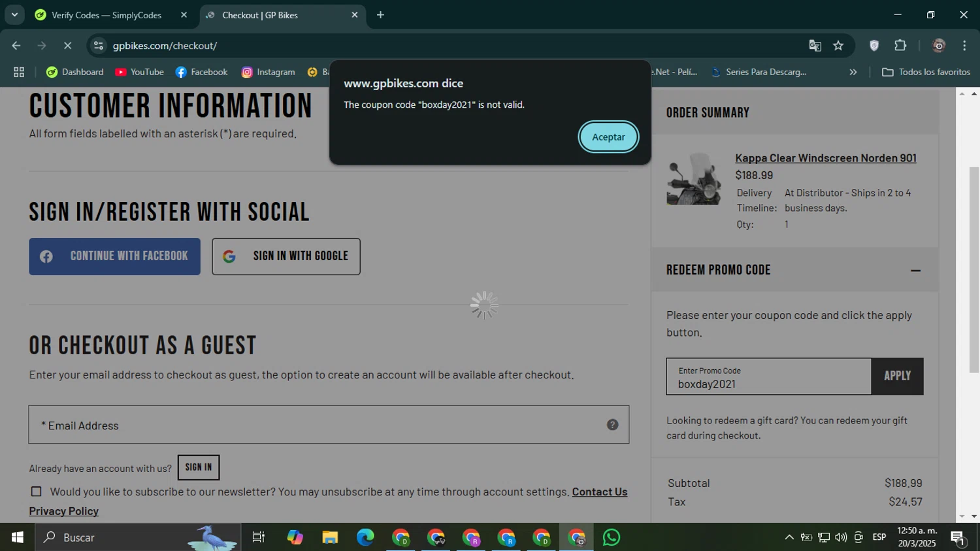
Task: Open Copilot from taskbar
Action: click(x=295, y=537)
